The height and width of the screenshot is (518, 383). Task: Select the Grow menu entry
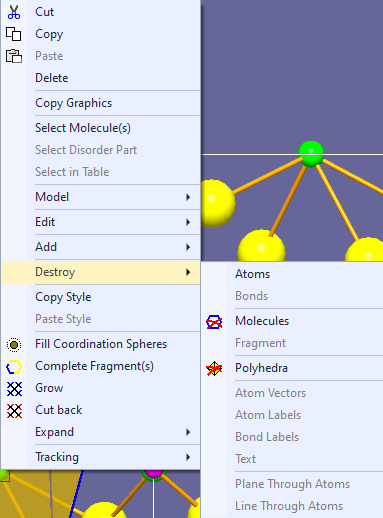pyautogui.click(x=101, y=388)
